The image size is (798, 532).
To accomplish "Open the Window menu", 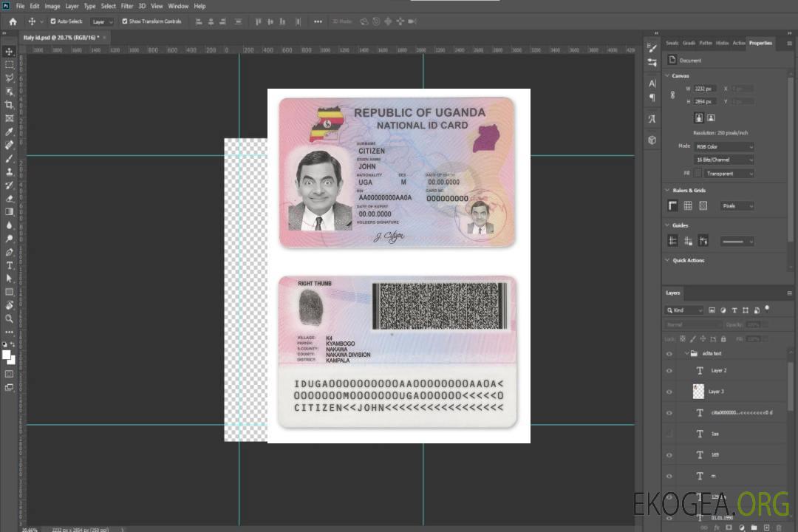I will click(178, 6).
